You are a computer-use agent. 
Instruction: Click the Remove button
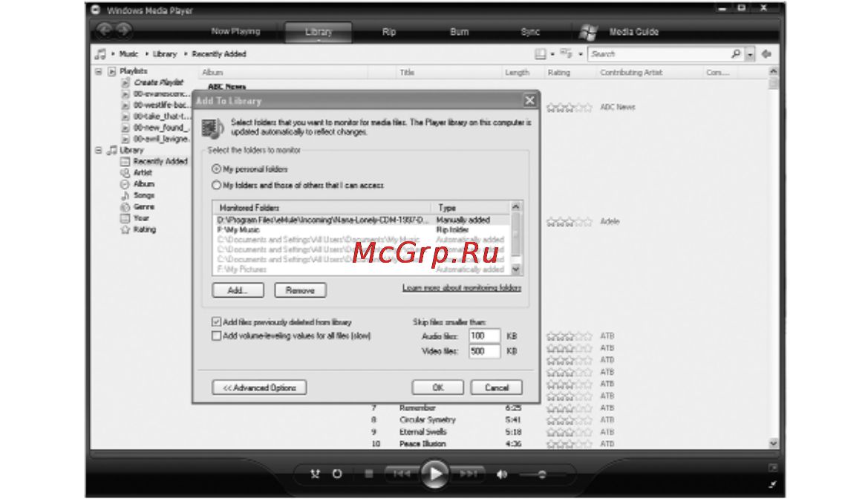click(300, 290)
